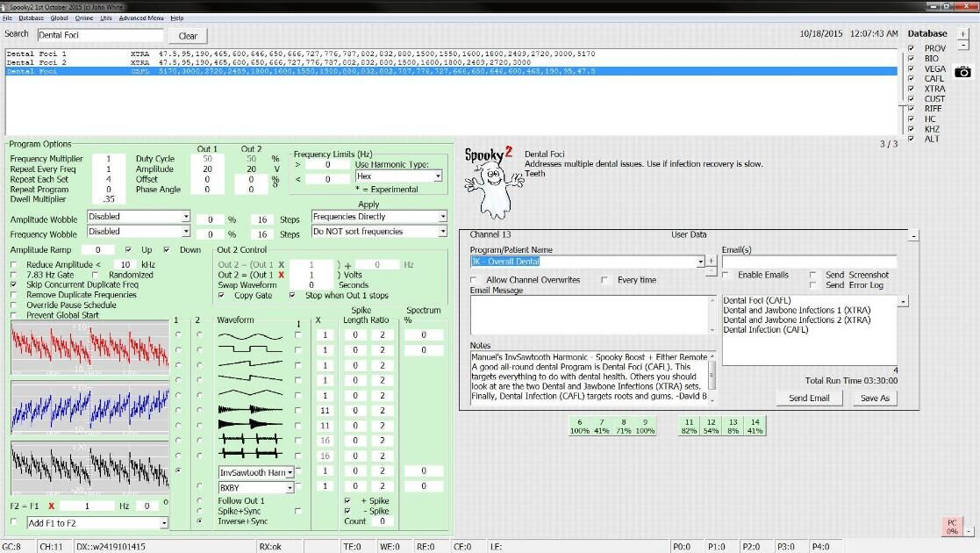Screen dimensions: 980x553
Task: Toggle the CAFL database checkbox
Action: (x=911, y=79)
